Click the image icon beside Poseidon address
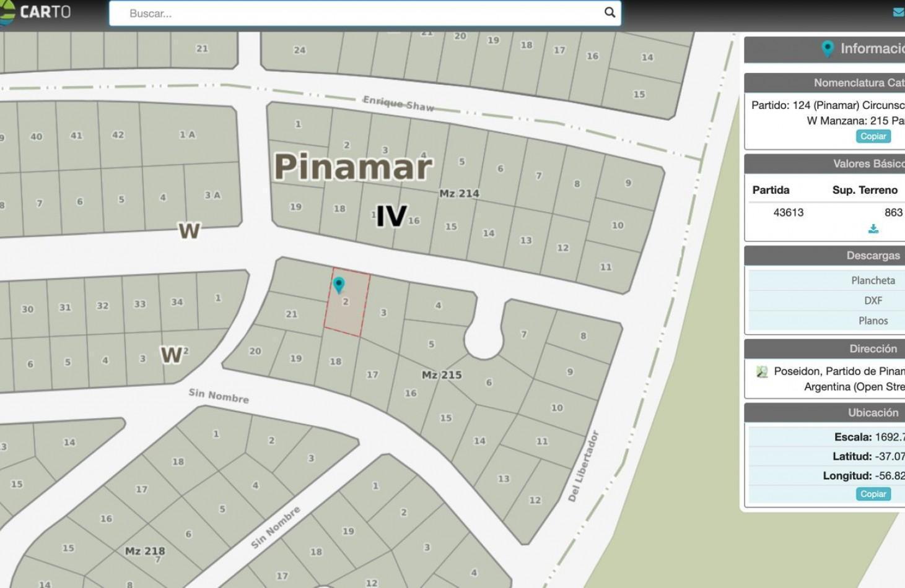This screenshot has width=905, height=588. coord(762,371)
